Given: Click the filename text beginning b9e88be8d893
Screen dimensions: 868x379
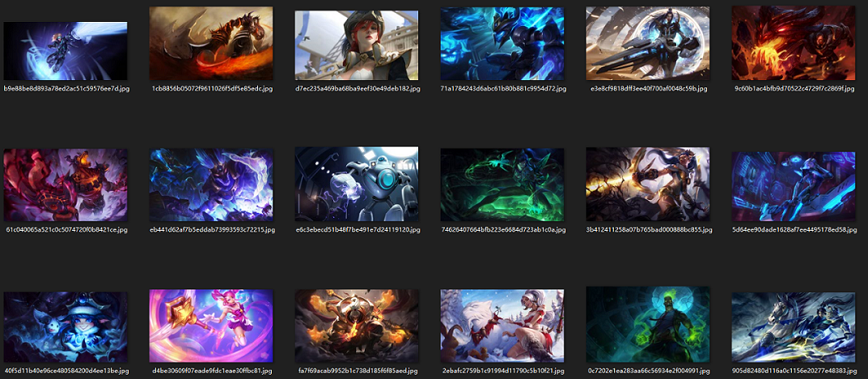Looking at the screenshot, I should [x=66, y=88].
